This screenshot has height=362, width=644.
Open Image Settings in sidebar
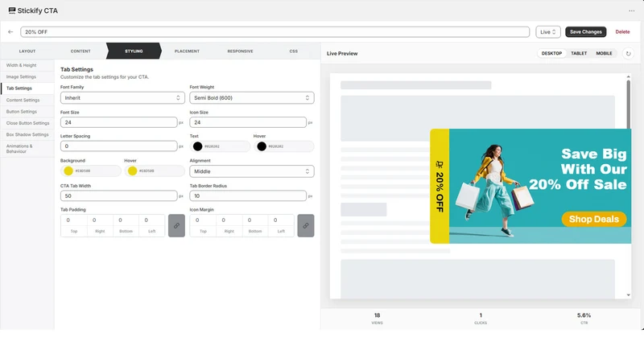tap(27, 76)
